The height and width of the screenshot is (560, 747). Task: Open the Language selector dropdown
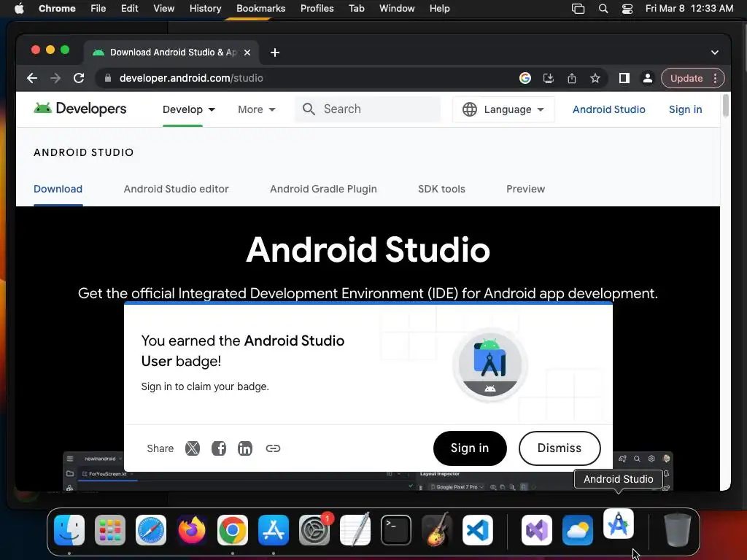(503, 109)
